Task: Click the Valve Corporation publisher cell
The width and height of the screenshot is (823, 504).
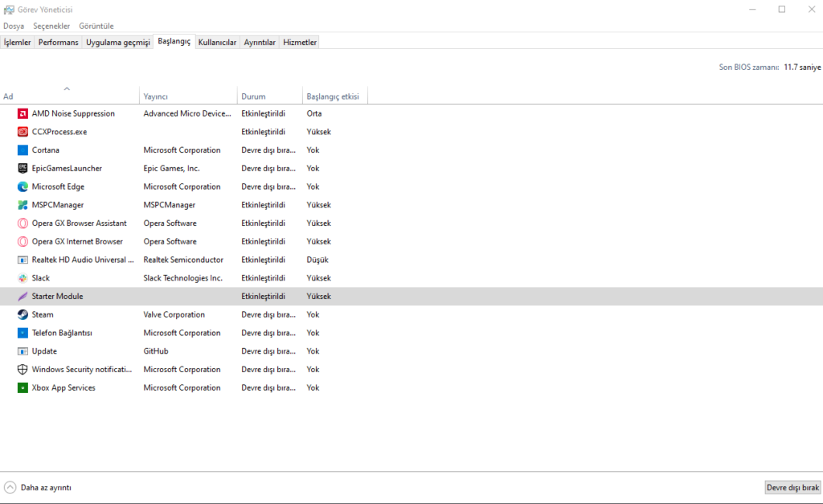Action: pyautogui.click(x=174, y=314)
